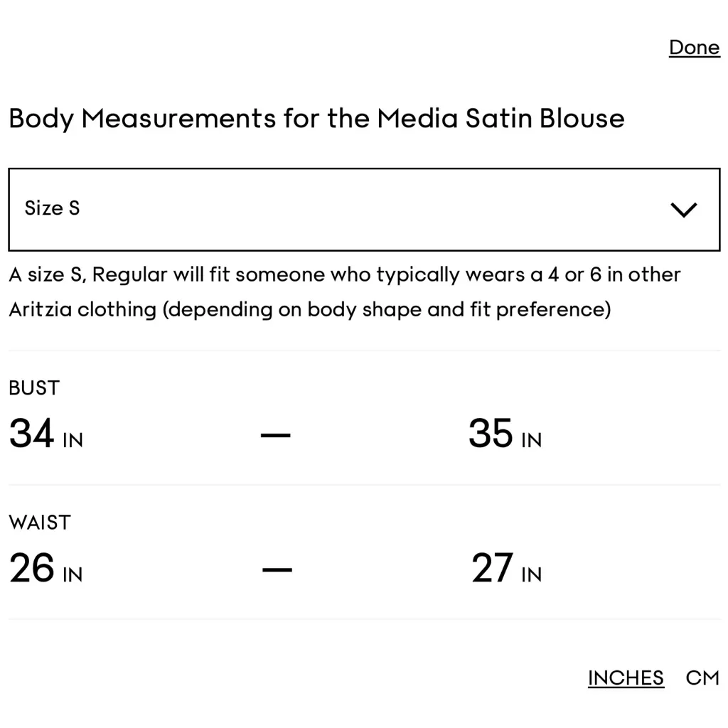Click the dash between waist values
Viewport: 728px width, 728px height.
click(x=277, y=569)
